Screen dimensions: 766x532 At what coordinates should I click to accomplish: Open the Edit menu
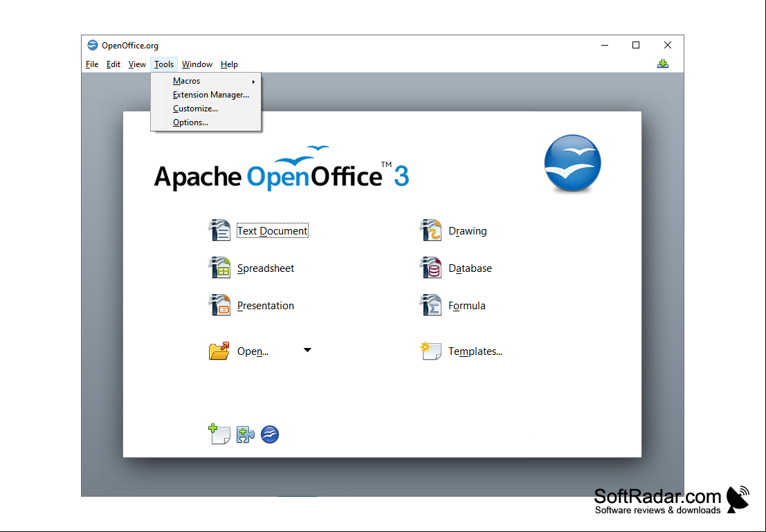pos(113,64)
